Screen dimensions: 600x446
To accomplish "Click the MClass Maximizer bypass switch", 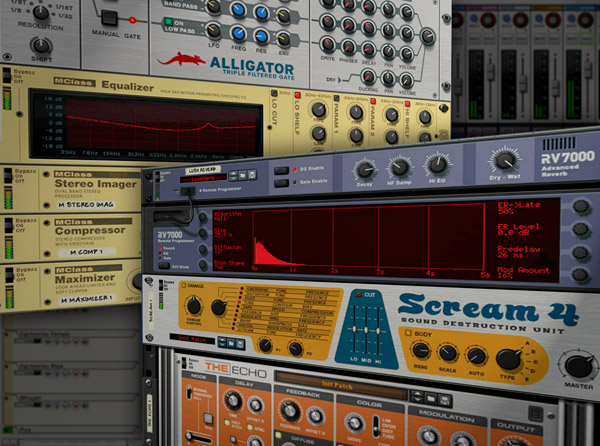I will pos(10,275).
